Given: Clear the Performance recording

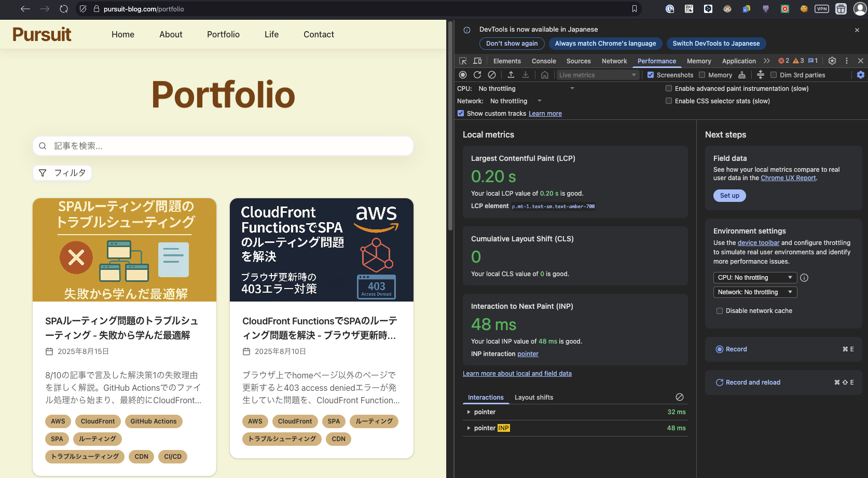Looking at the screenshot, I should point(492,75).
